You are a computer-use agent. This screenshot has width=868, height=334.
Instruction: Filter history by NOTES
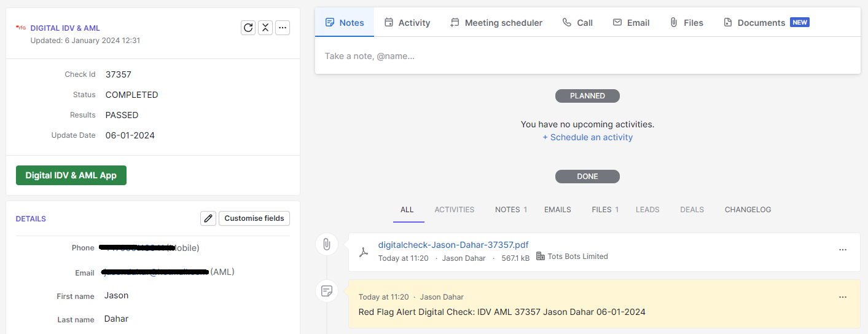pyautogui.click(x=511, y=210)
